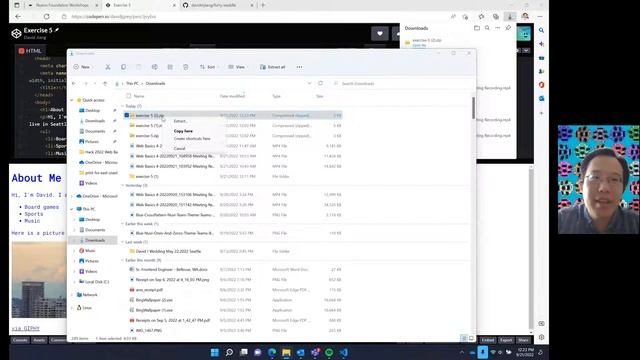The height and width of the screenshot is (360, 640).
Task: Click the Share icon in File Explorer toolbar
Action: [x=170, y=67]
